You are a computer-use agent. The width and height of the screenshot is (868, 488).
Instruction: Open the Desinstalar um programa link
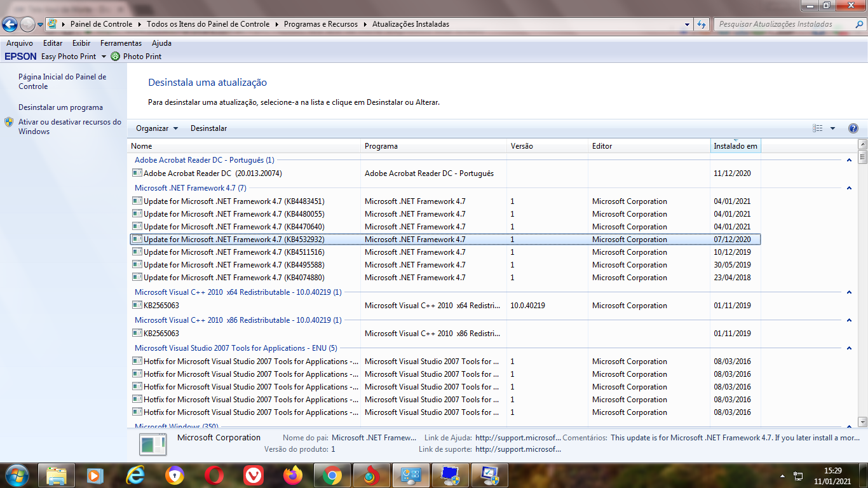[60, 107]
